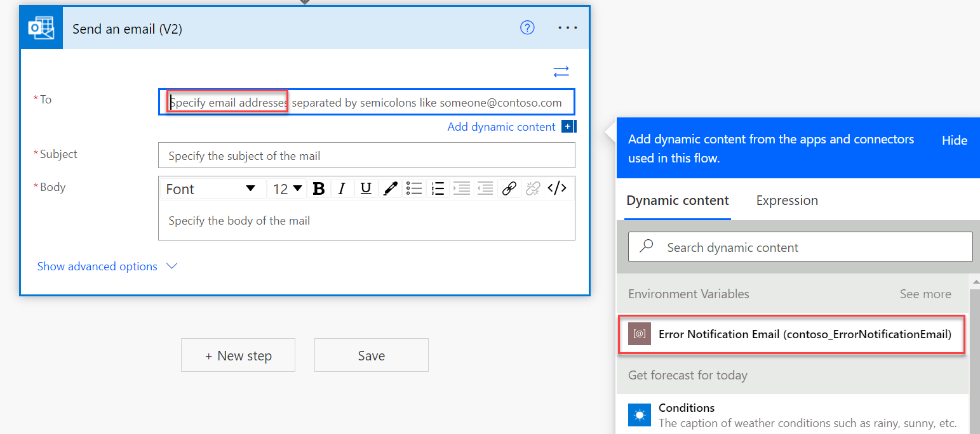Viewport: 980px width, 434px height.
Task: Open help for Send an email (V2)
Action: (527, 27)
